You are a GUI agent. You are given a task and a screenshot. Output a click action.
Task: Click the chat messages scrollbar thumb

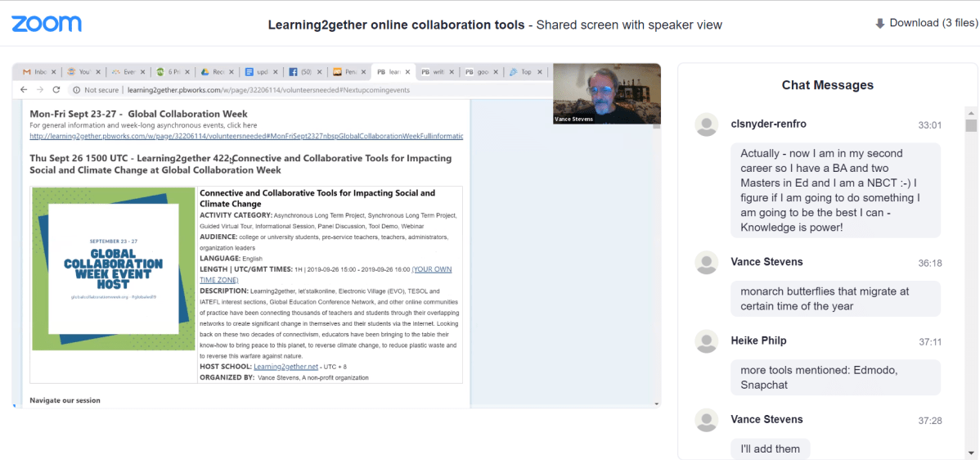coord(971,125)
